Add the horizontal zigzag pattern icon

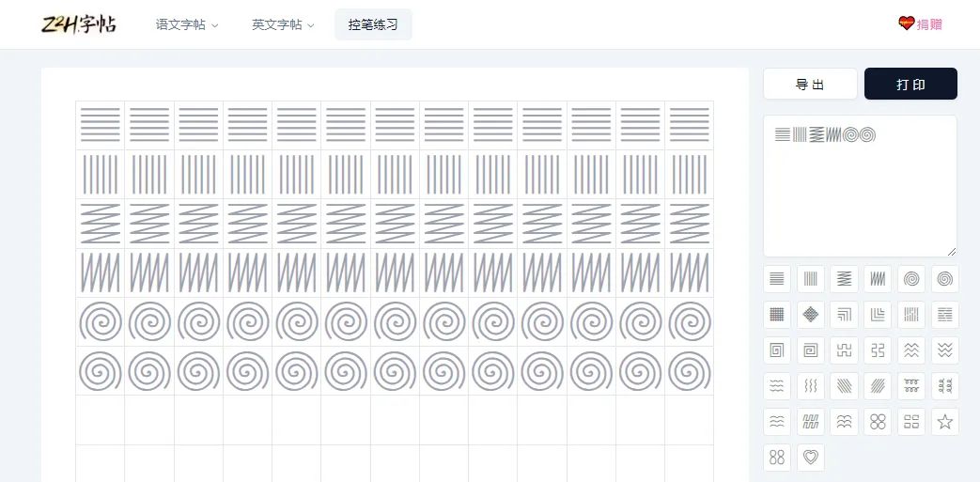pyautogui.click(x=844, y=279)
